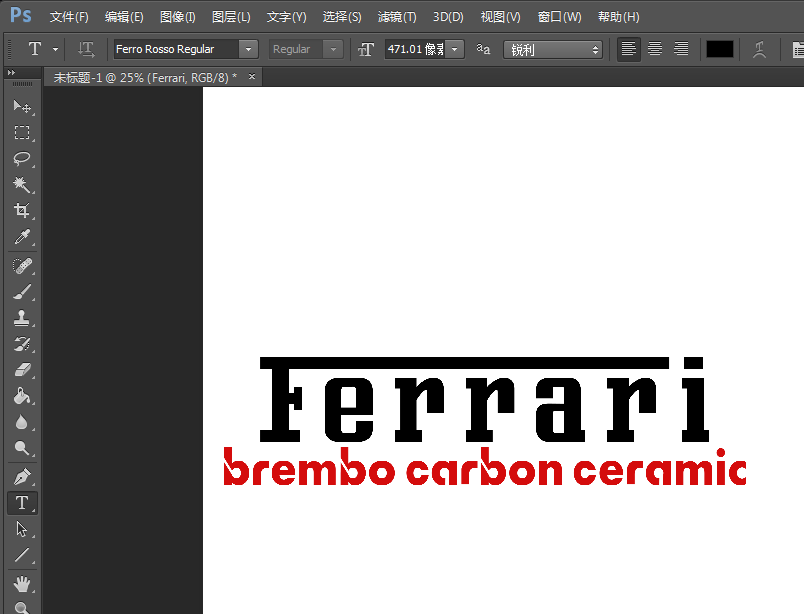Image resolution: width=804 pixels, height=614 pixels.
Task: Select the Pen tool
Action: click(x=22, y=477)
